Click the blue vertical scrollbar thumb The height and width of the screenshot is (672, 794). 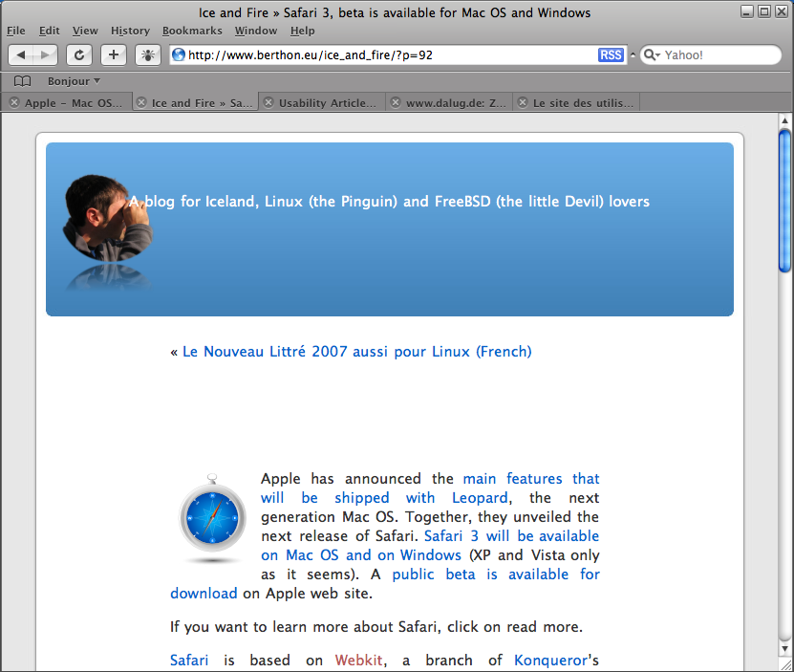784,201
